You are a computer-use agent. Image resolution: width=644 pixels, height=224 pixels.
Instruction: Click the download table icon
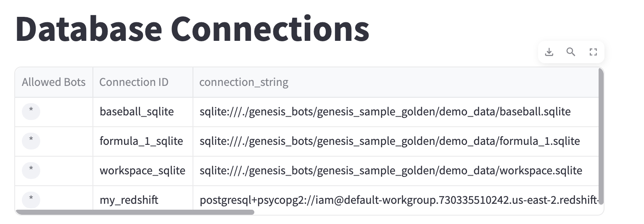(549, 52)
